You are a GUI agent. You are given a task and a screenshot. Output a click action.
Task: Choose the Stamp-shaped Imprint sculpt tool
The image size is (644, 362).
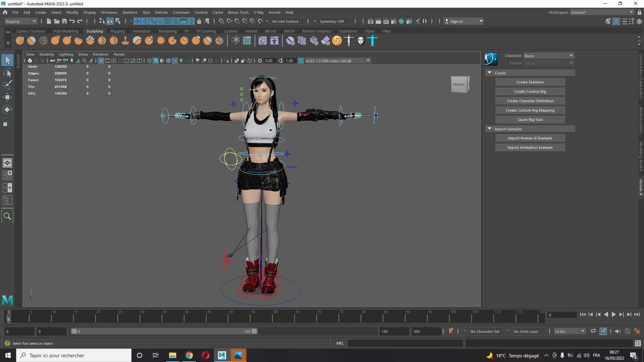coord(125,41)
